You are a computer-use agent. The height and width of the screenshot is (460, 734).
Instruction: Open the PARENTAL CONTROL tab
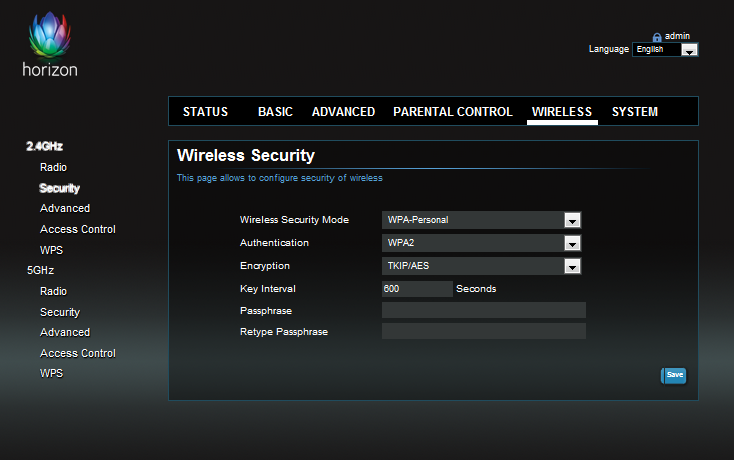pos(453,112)
